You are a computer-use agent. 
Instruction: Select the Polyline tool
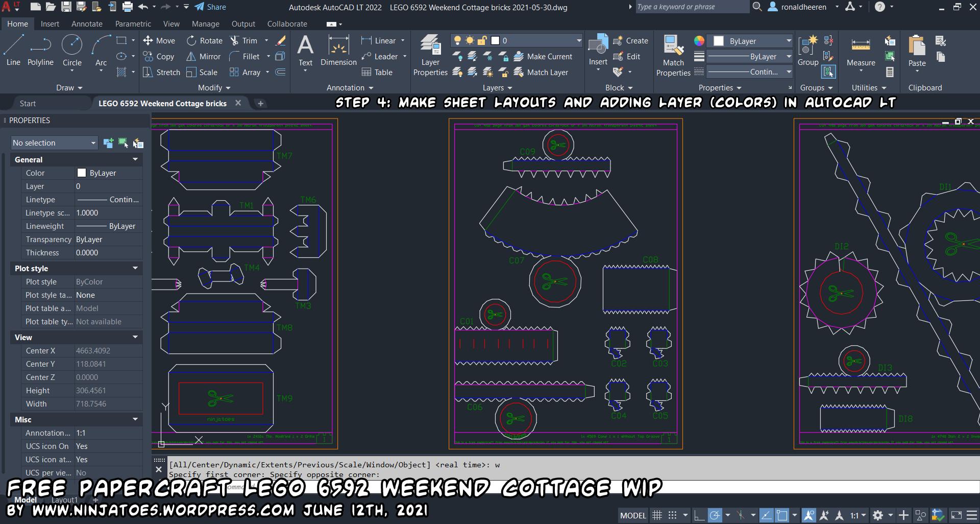(40, 51)
